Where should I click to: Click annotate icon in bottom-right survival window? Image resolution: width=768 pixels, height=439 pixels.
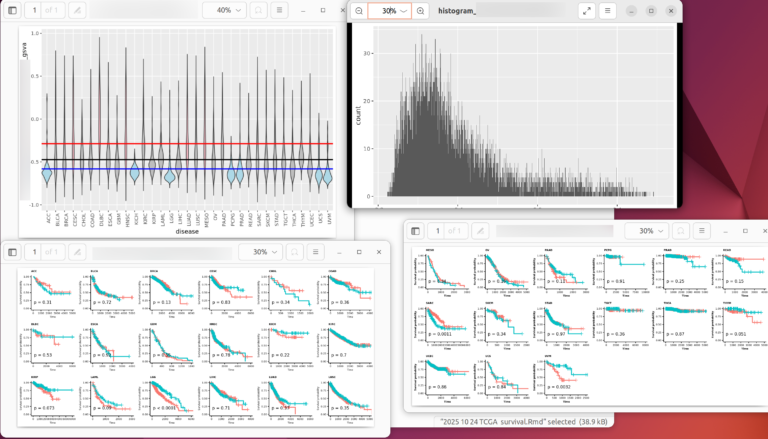pos(481,230)
